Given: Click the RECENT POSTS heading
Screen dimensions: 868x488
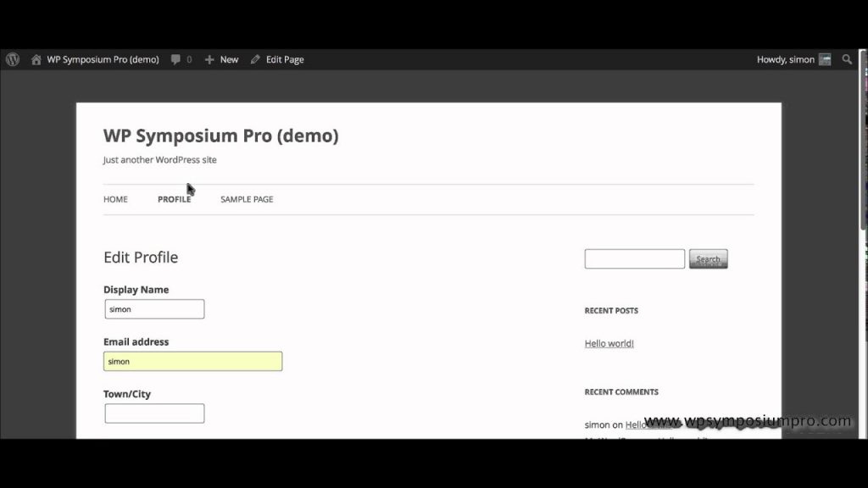Looking at the screenshot, I should 611,310.
